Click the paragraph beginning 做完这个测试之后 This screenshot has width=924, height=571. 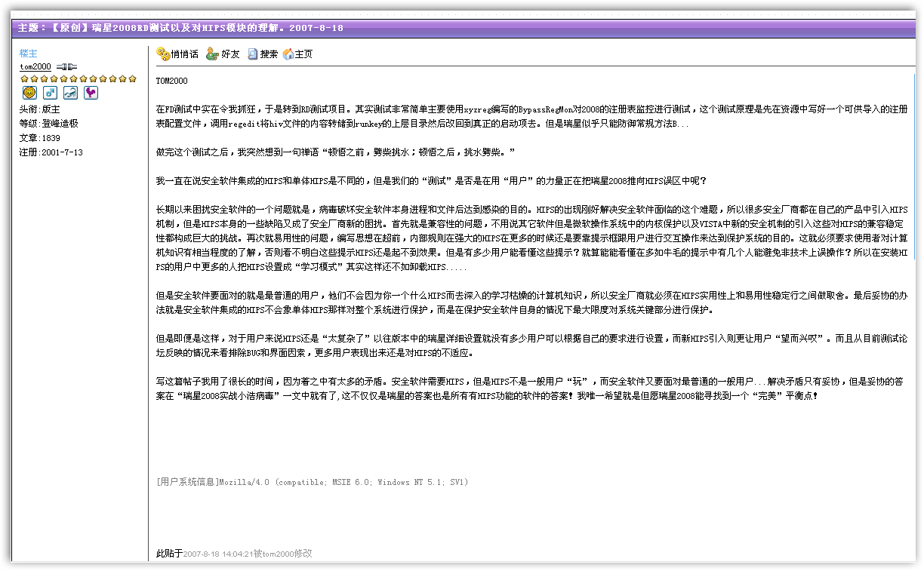pos(335,152)
